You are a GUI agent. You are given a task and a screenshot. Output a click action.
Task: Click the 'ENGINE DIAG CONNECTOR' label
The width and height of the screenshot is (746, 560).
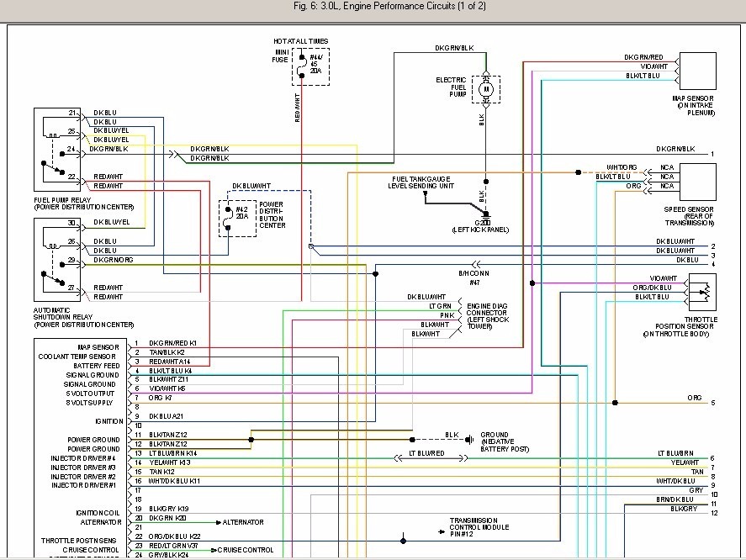pyautogui.click(x=487, y=316)
